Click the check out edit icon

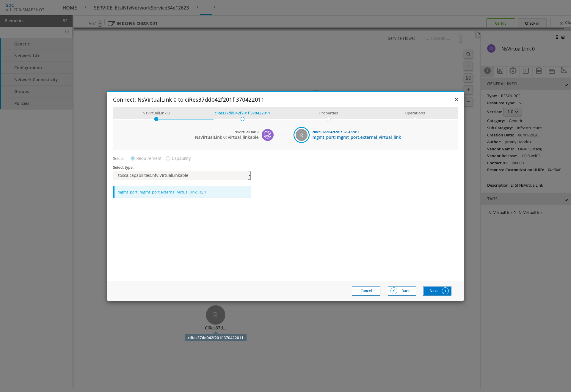pyautogui.click(x=111, y=23)
